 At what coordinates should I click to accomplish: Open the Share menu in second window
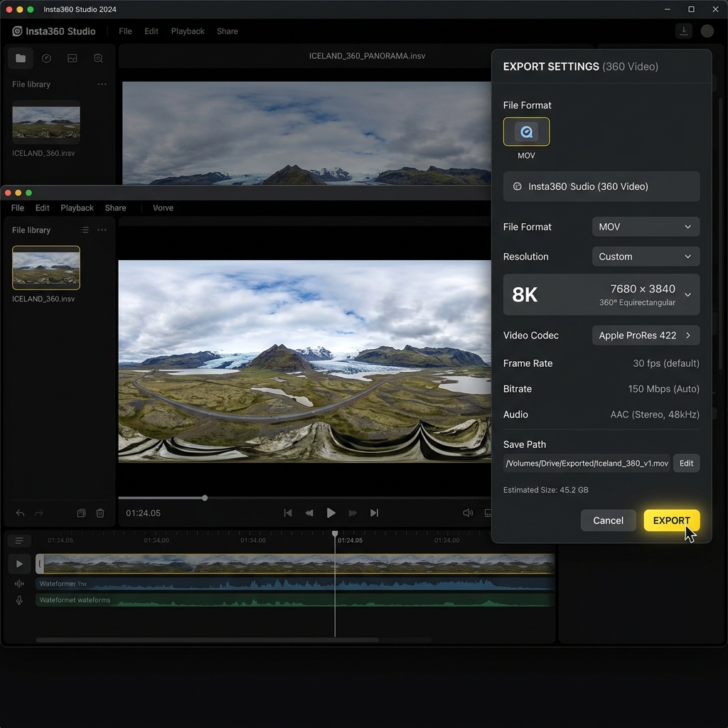pos(115,208)
